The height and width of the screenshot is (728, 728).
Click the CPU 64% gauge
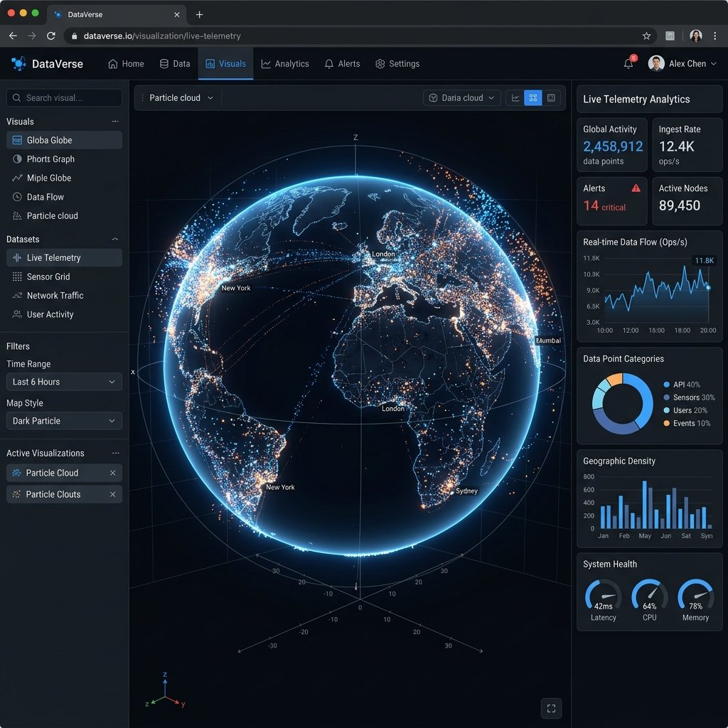pyautogui.click(x=650, y=599)
